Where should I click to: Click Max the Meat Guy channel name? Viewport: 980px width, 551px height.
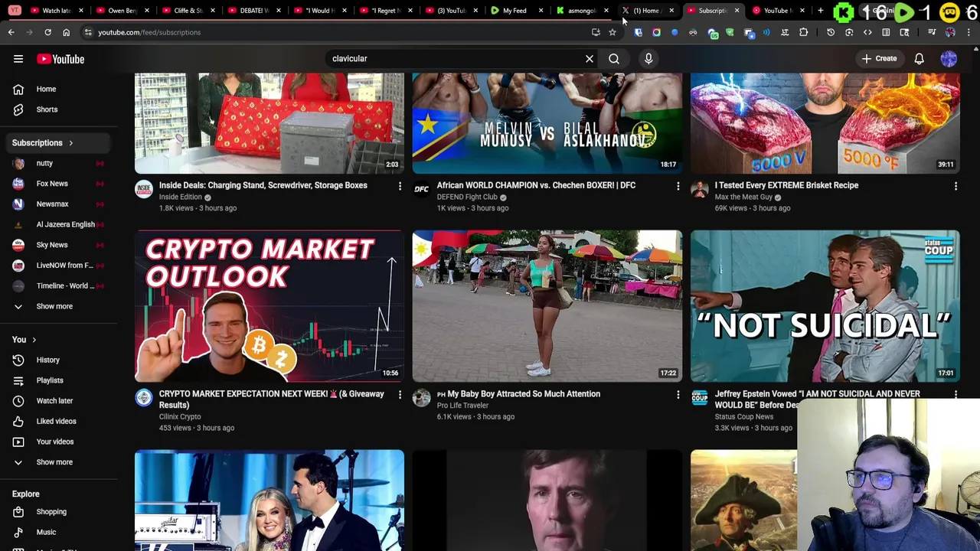(743, 197)
